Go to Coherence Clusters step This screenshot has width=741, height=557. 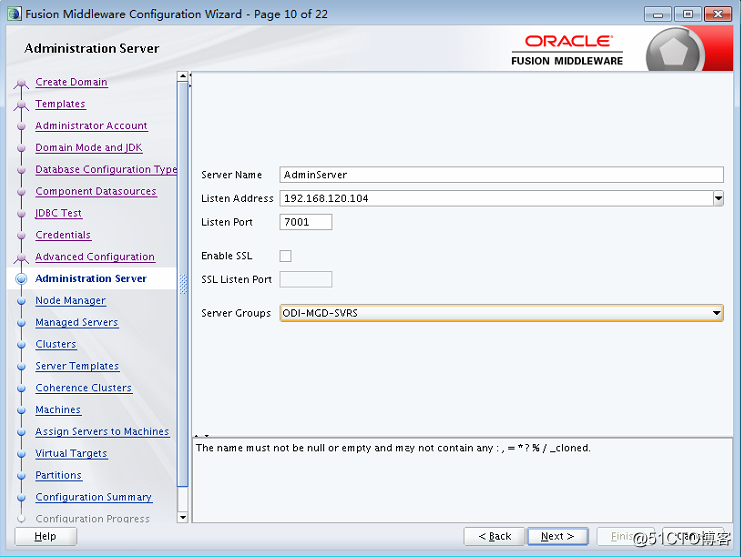pos(84,387)
